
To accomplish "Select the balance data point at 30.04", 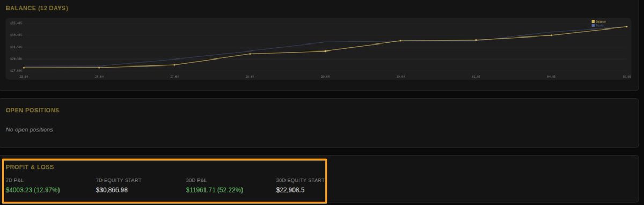I will tap(400, 41).
